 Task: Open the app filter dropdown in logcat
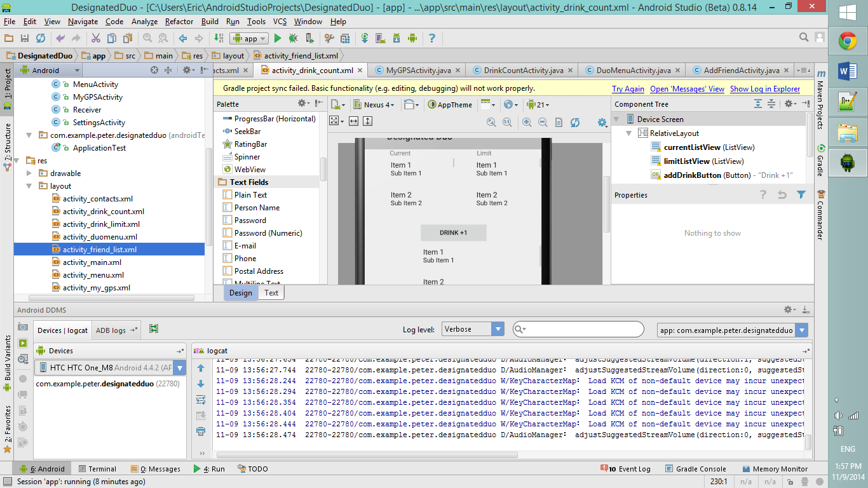[733, 330]
